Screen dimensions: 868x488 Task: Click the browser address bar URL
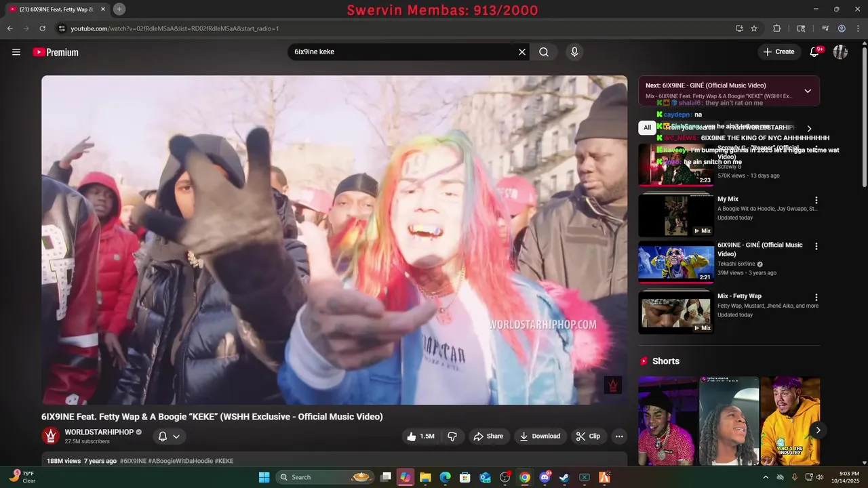175,28
